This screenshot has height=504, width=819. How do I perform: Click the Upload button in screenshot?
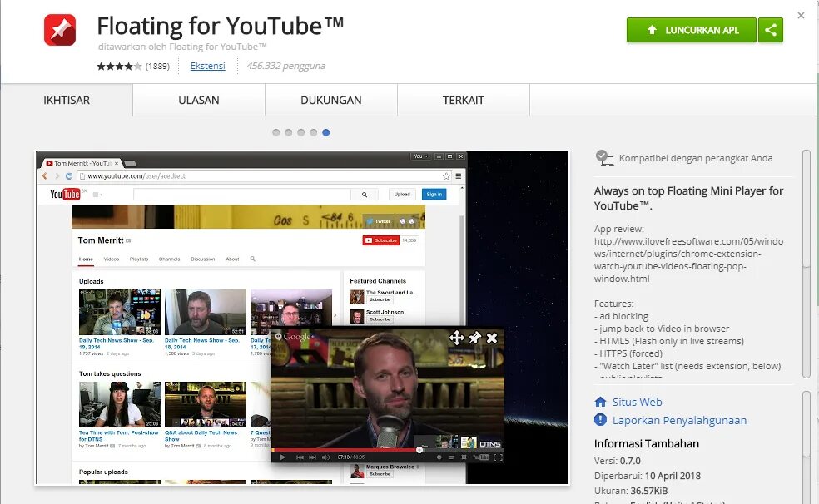(x=402, y=194)
